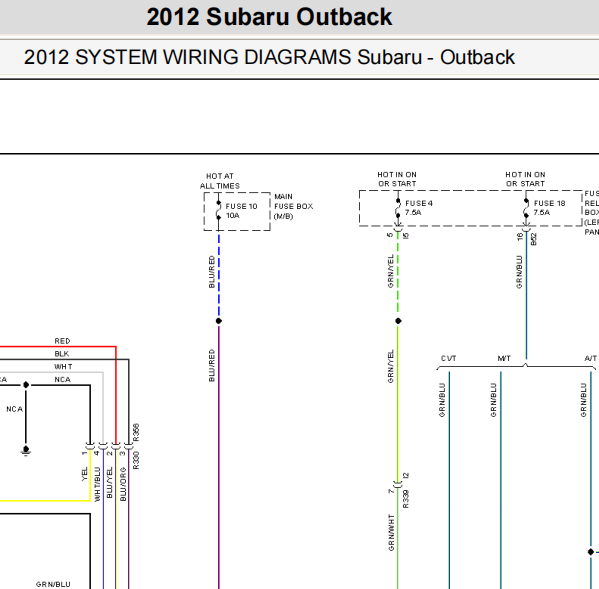Click "HOT IN ON OR START" above Fuse 4
Image resolution: width=599 pixels, height=589 pixels.
pos(397,179)
